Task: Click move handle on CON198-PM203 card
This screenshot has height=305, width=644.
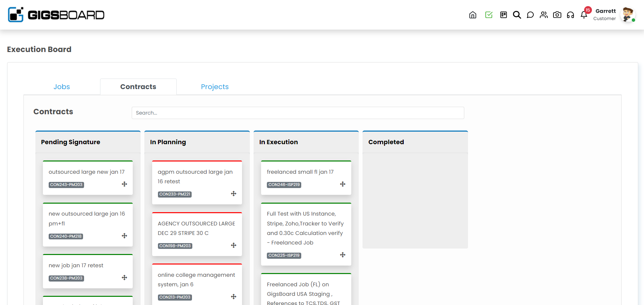Action: pyautogui.click(x=234, y=245)
